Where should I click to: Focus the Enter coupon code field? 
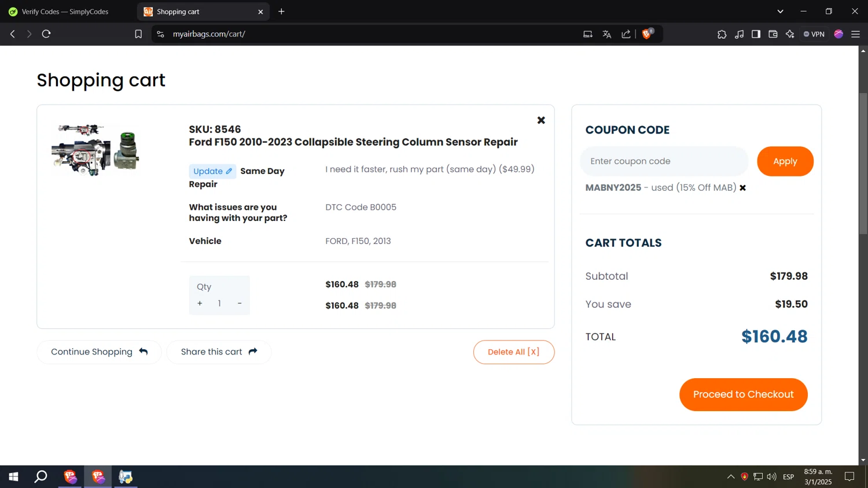[x=664, y=161]
